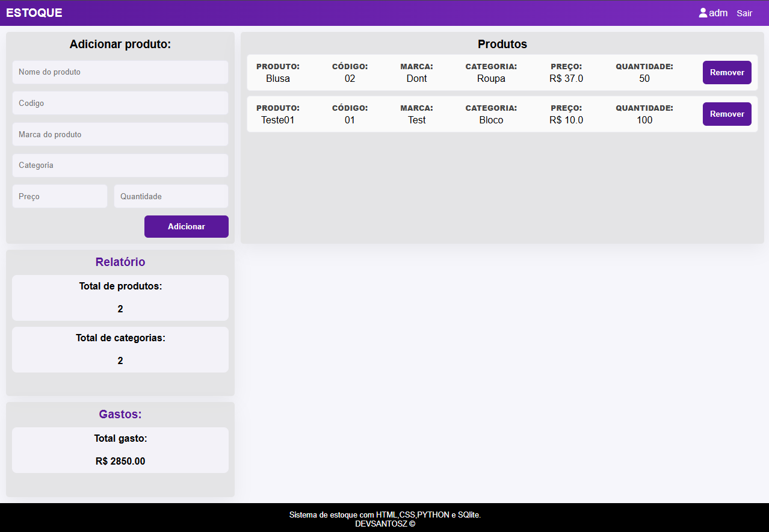Click the Teste01 product name
Image resolution: width=769 pixels, height=532 pixels.
278,120
